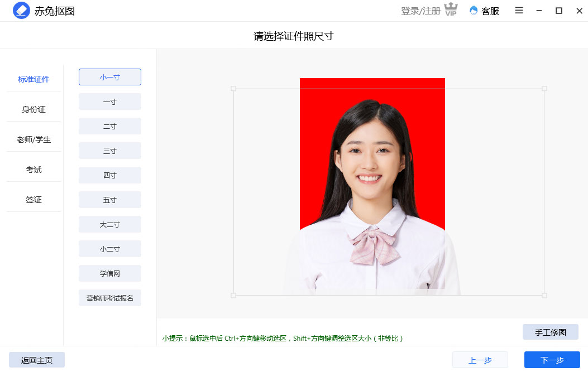Screen dimensions: 588x372
Task: Select the 签证 category tab
Action: [34, 200]
